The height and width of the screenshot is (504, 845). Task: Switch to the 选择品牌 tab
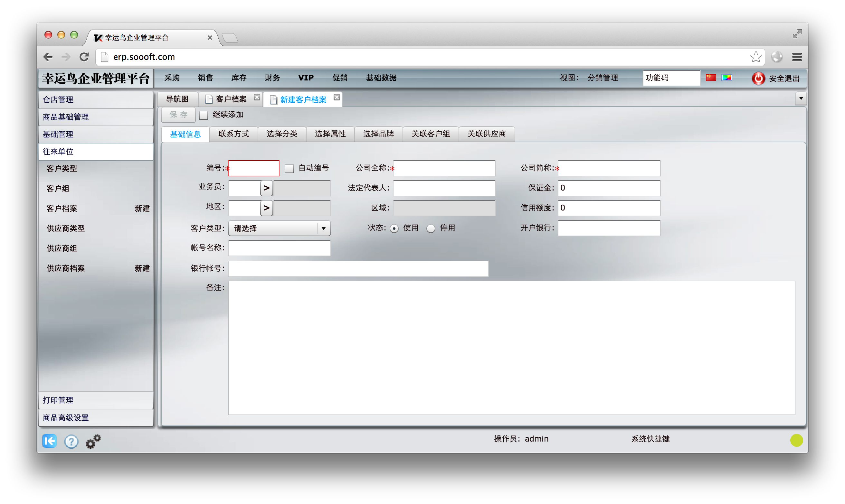[378, 134]
